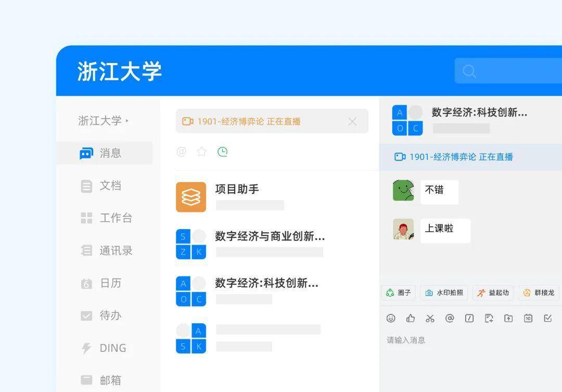Show recent conversations clock filter
Image resolution: width=562 pixels, height=392 pixels.
[x=223, y=151]
